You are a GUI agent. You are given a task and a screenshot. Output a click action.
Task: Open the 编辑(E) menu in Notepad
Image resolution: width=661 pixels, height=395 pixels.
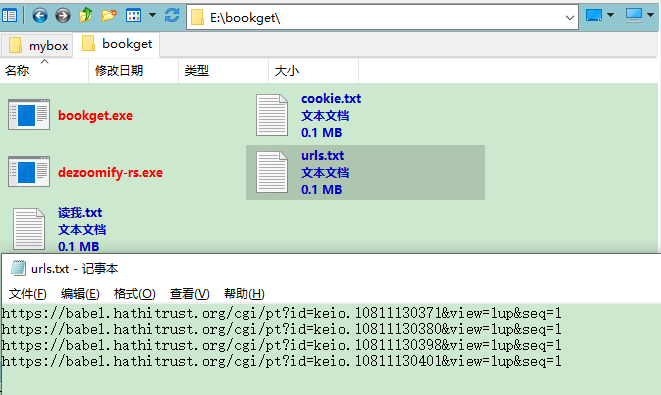point(80,294)
